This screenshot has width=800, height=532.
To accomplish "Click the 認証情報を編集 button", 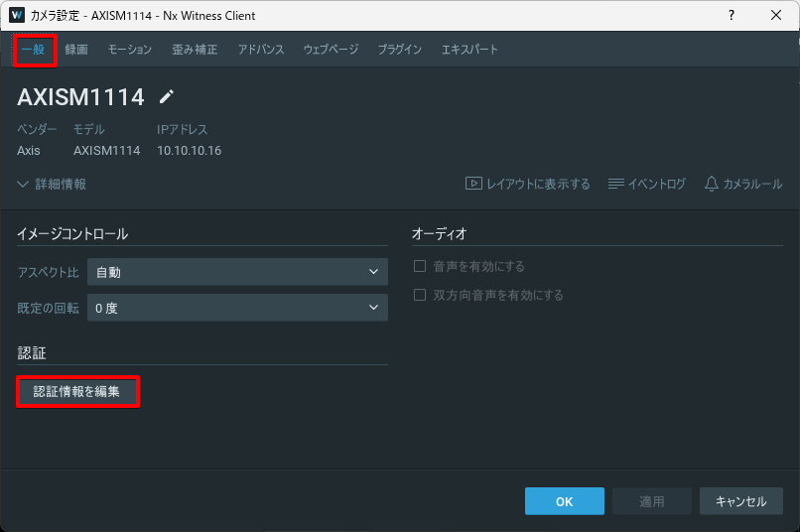I will pos(77,391).
